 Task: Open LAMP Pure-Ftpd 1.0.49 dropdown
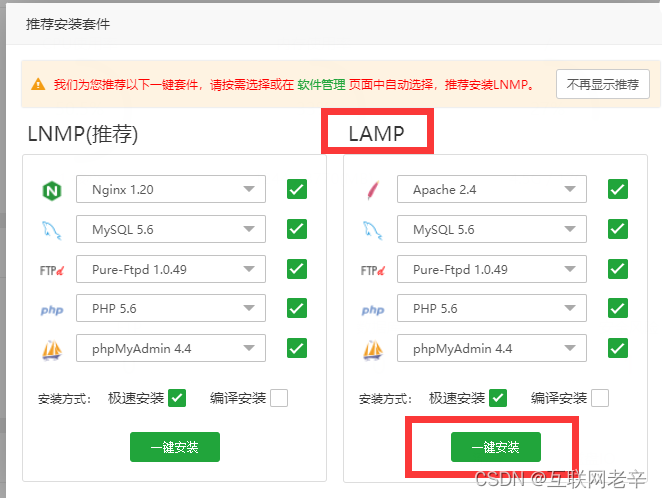(x=492, y=269)
